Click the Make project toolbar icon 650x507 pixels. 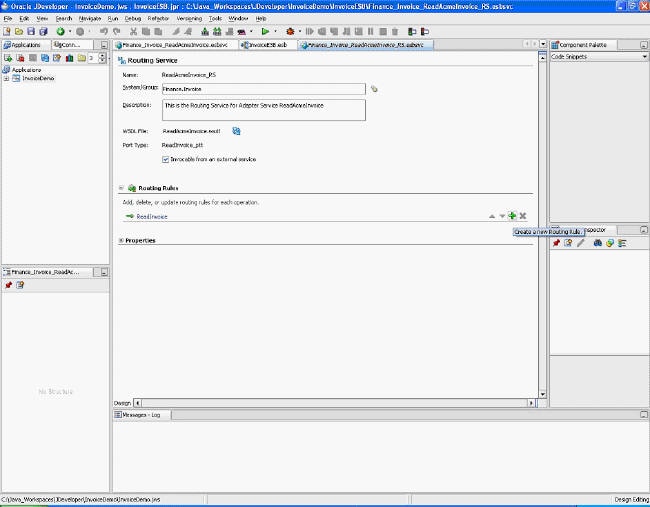pos(205,32)
